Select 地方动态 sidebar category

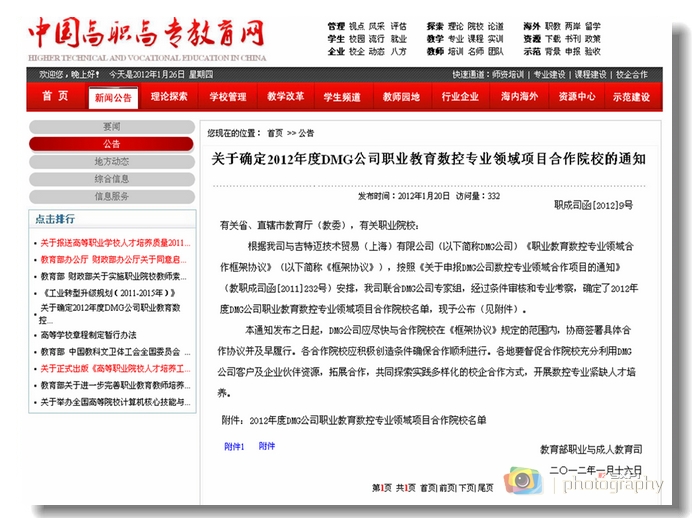(111, 161)
